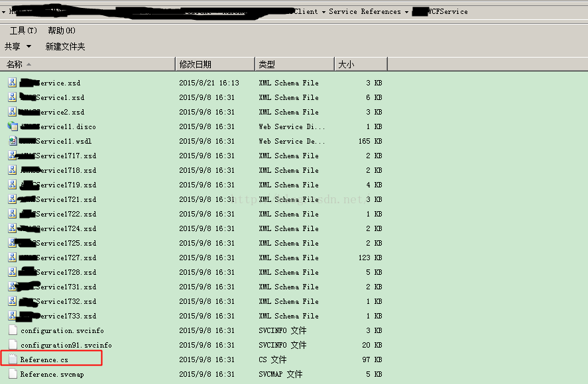Click the ervice2.xsd file icon
This screenshot has height=384, width=588.
click(13, 112)
